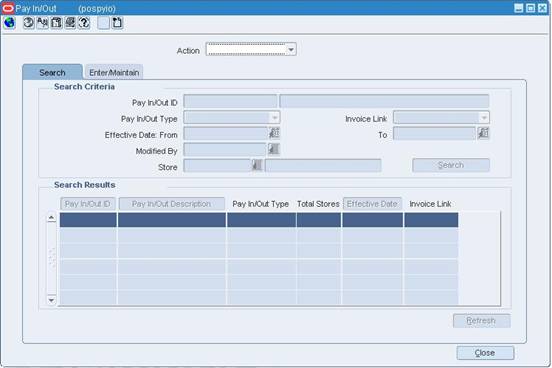Focus the store name field beside Store

click(x=323, y=166)
